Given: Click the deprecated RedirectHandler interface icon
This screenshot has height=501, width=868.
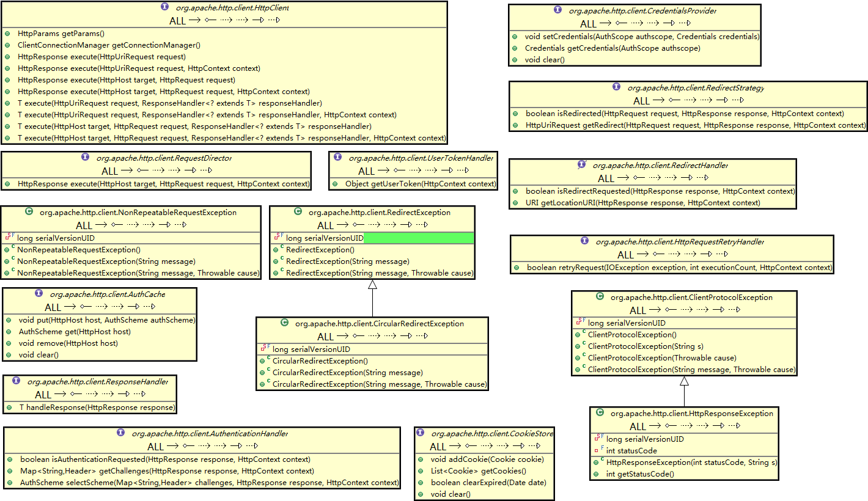Looking at the screenshot, I should pyautogui.click(x=582, y=164).
